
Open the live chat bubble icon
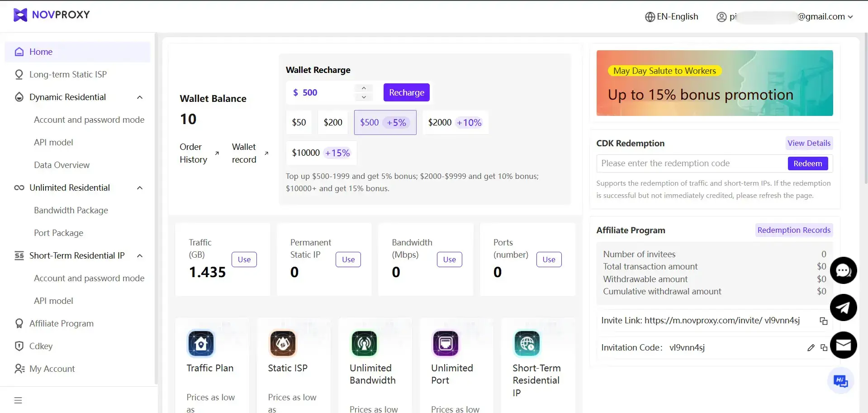[843, 270]
